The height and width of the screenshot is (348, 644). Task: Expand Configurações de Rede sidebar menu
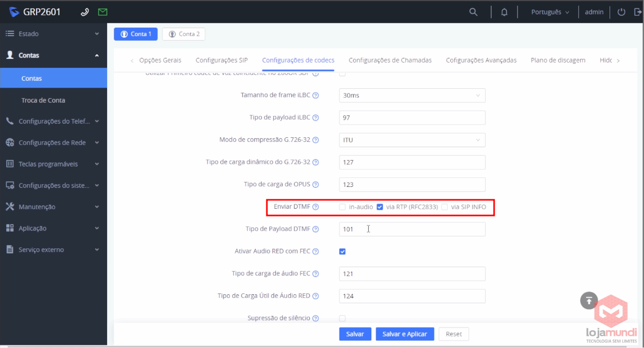click(x=53, y=142)
